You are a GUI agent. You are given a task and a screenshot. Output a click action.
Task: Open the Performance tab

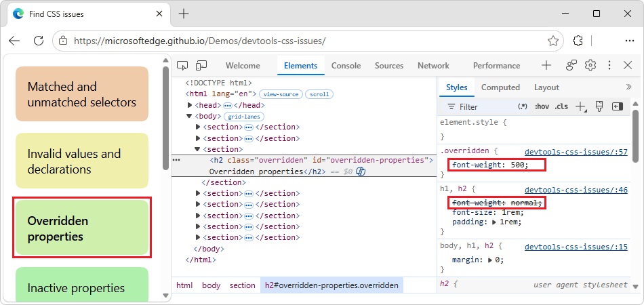point(496,66)
